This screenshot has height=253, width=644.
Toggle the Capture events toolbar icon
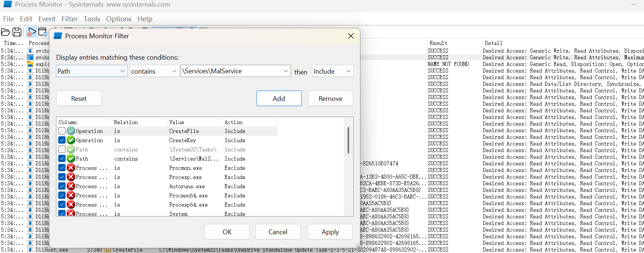point(32,32)
